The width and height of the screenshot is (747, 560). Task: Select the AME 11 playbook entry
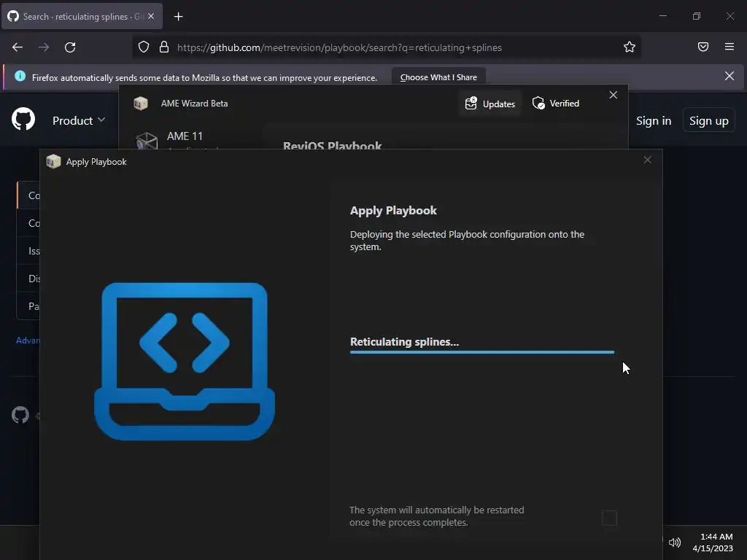(x=190, y=140)
